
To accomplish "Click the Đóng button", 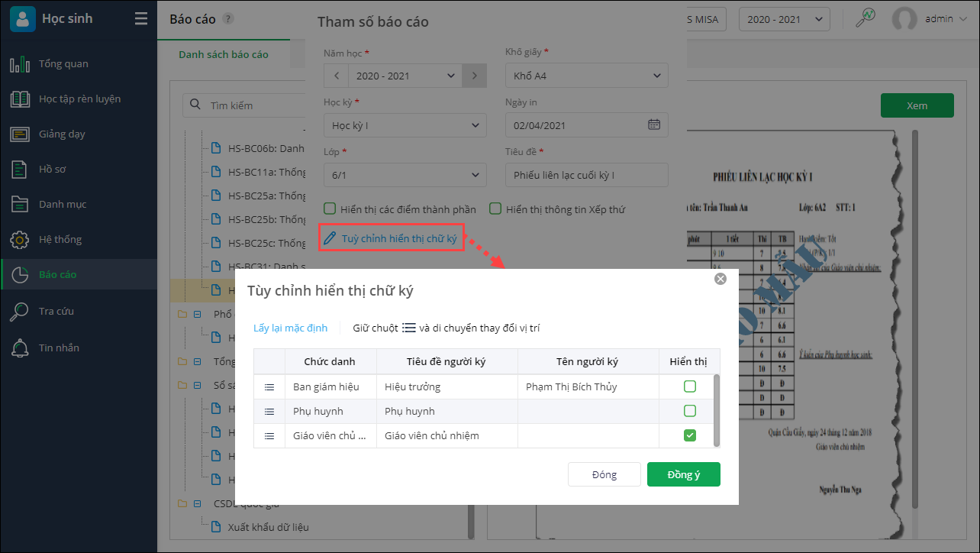I will (x=604, y=474).
